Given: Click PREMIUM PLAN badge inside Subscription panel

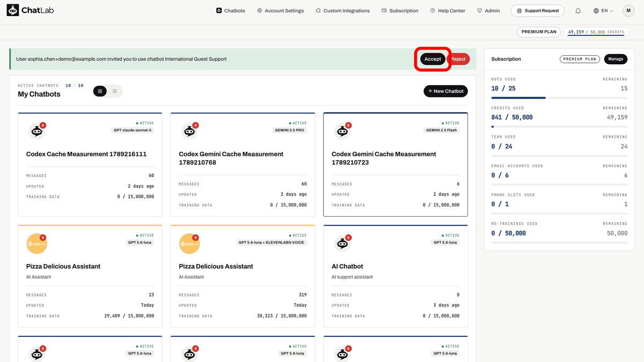Looking at the screenshot, I should [x=580, y=59].
